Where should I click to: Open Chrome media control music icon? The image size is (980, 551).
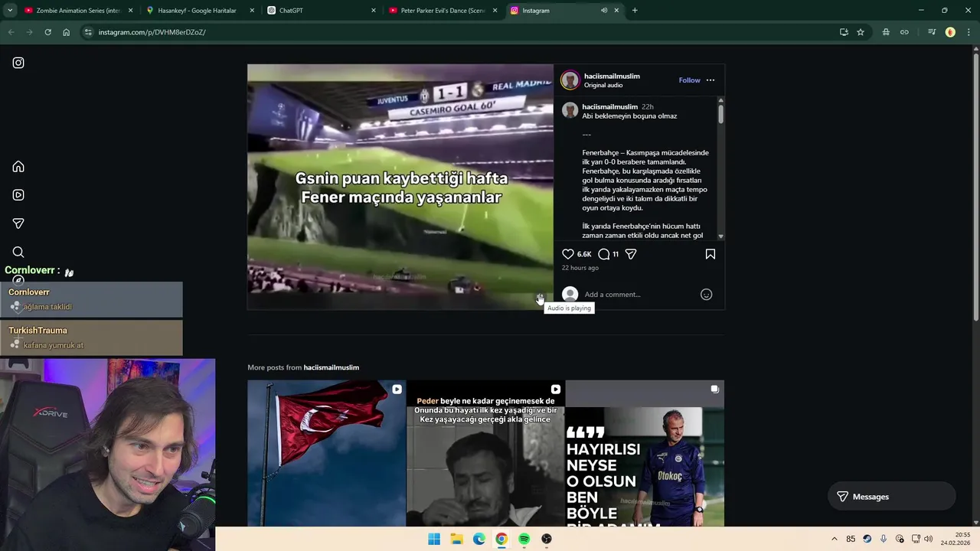pos(932,32)
